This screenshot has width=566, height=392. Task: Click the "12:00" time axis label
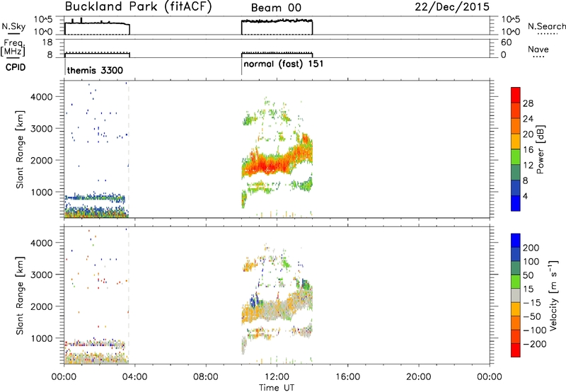277,377
